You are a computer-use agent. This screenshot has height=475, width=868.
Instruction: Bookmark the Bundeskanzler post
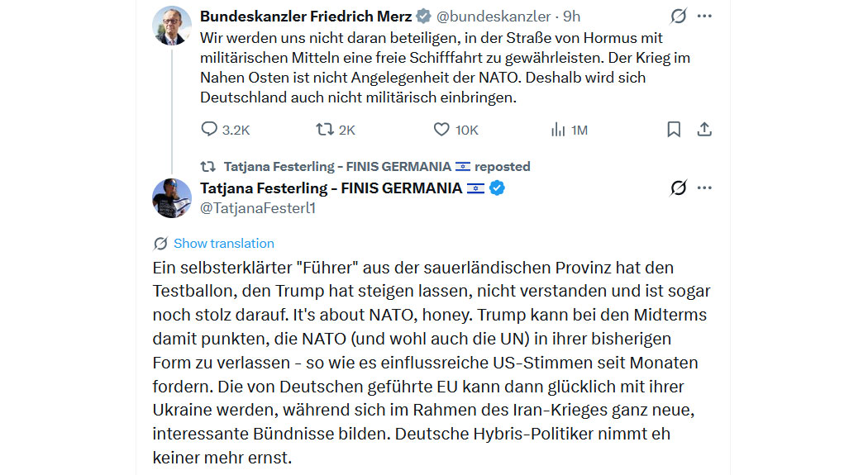click(x=674, y=130)
